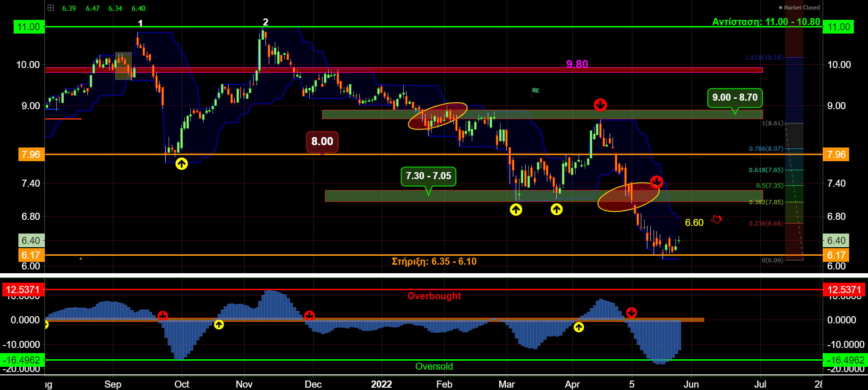Select the Oct label on the time axis
Viewport: 868px width, 390px height.
182,384
